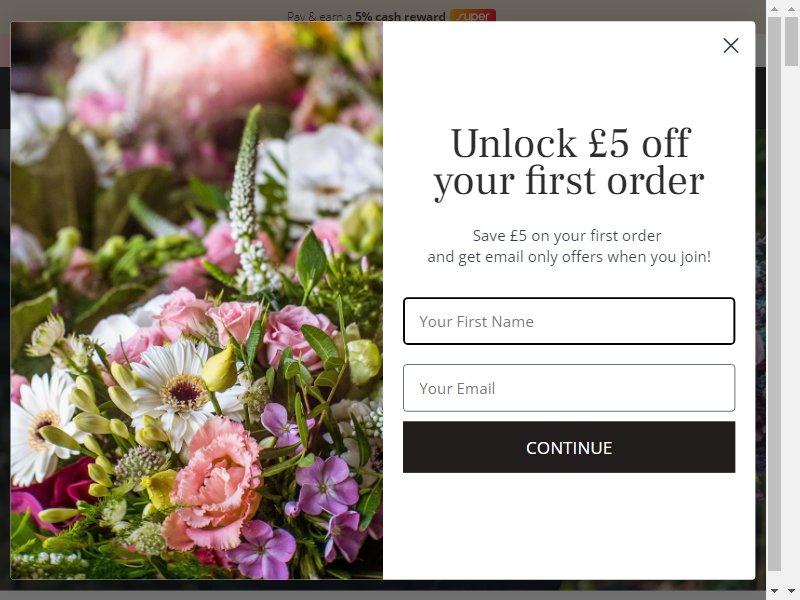The image size is (800, 600).
Task: Click the pink carnation in the bouquet photo
Action: coord(216,483)
